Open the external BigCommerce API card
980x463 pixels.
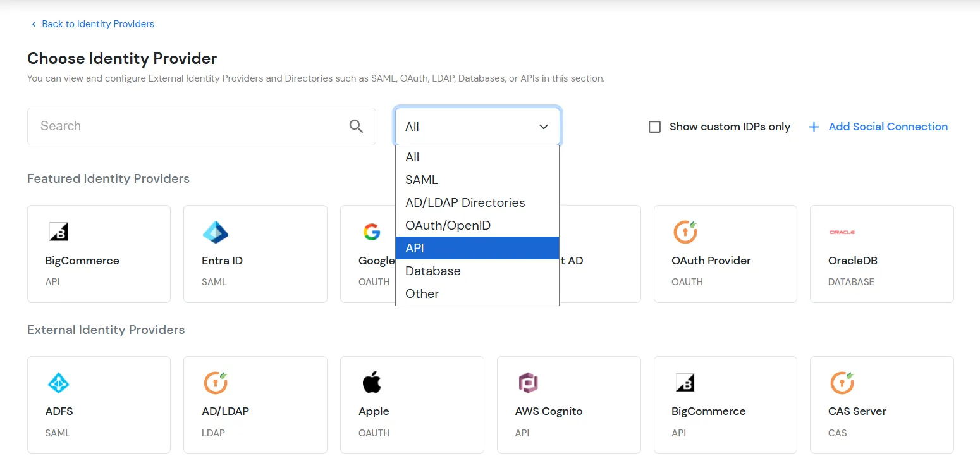point(725,405)
